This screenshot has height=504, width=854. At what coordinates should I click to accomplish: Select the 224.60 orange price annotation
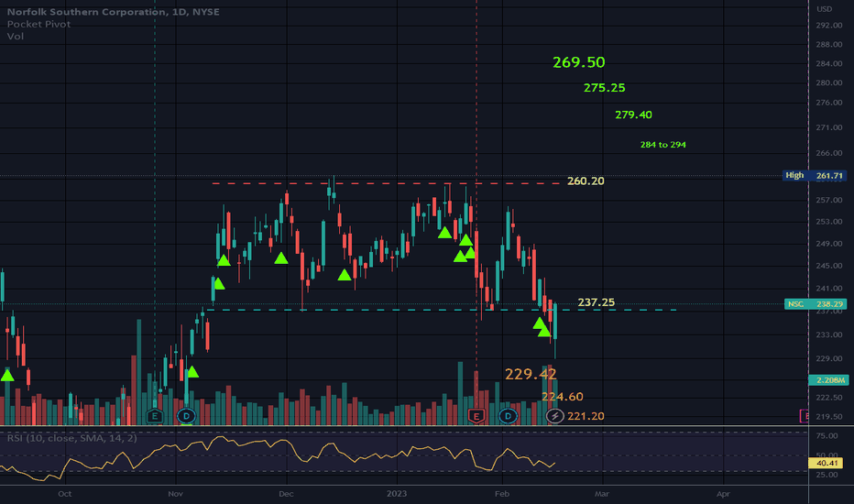[x=562, y=397]
